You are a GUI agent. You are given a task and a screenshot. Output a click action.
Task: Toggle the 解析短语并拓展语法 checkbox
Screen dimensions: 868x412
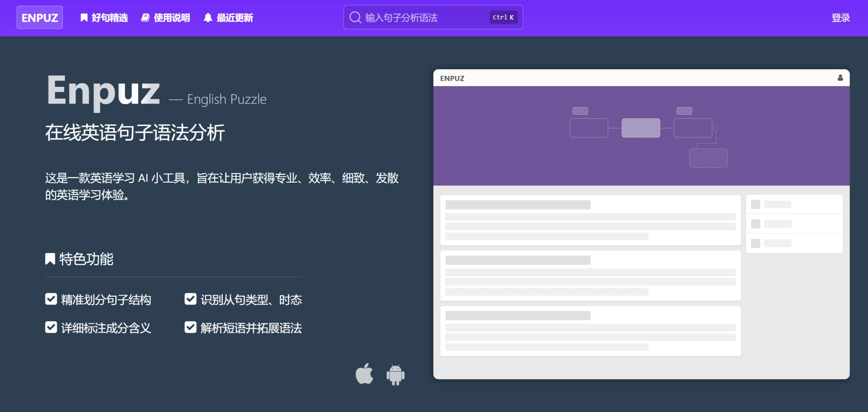[x=190, y=327]
